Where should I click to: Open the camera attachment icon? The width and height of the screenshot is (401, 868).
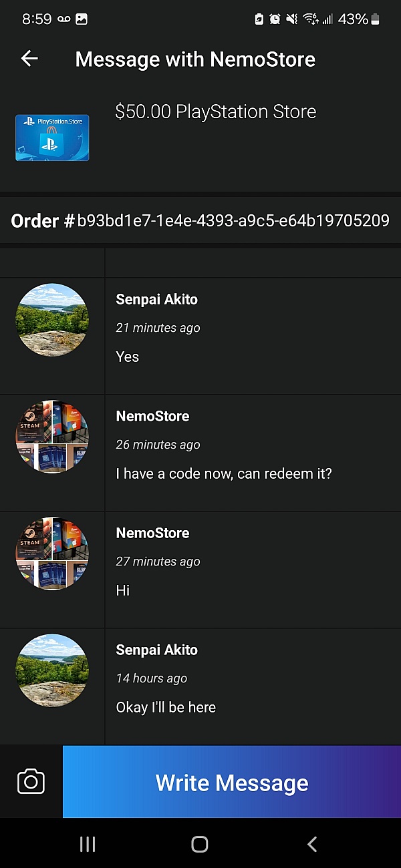(x=31, y=782)
